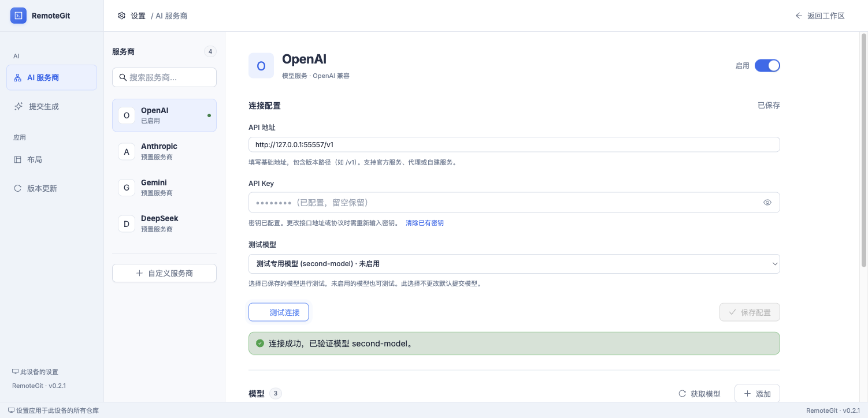
Task: Click the "模型服务 · OpenAI 兼容" subtitle
Action: point(316,76)
